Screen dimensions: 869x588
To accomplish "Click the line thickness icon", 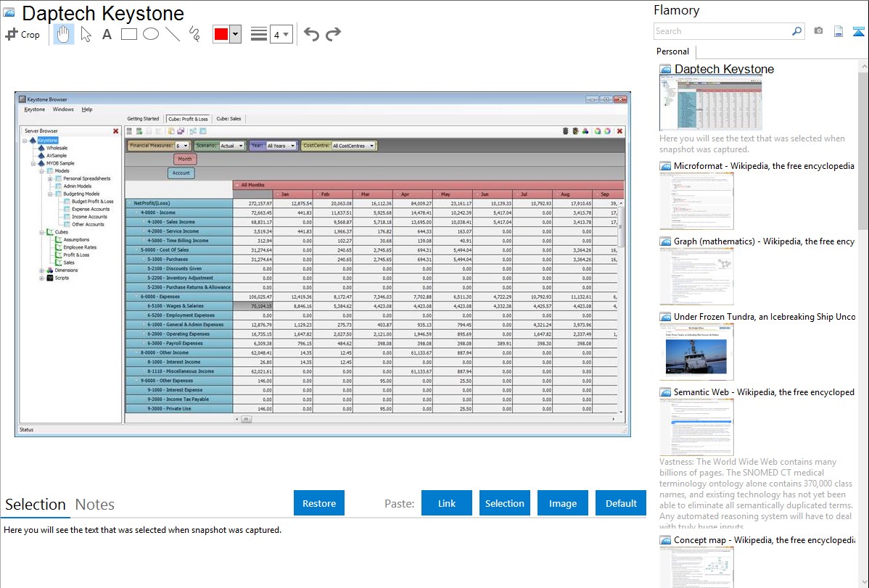I will point(258,34).
